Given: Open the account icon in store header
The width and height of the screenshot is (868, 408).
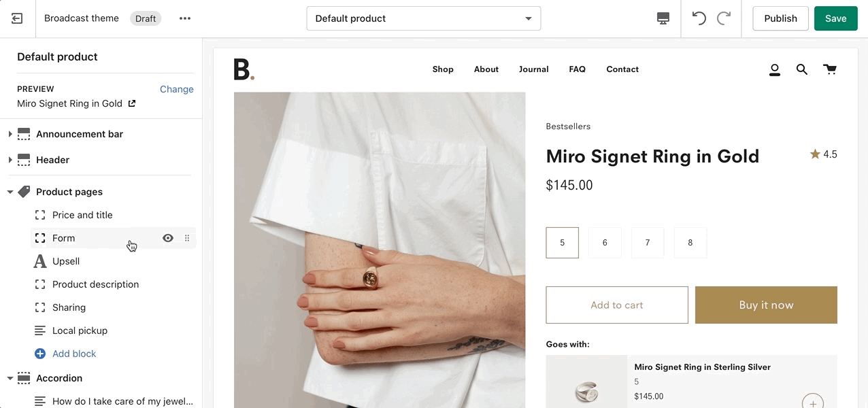Looking at the screenshot, I should (774, 69).
